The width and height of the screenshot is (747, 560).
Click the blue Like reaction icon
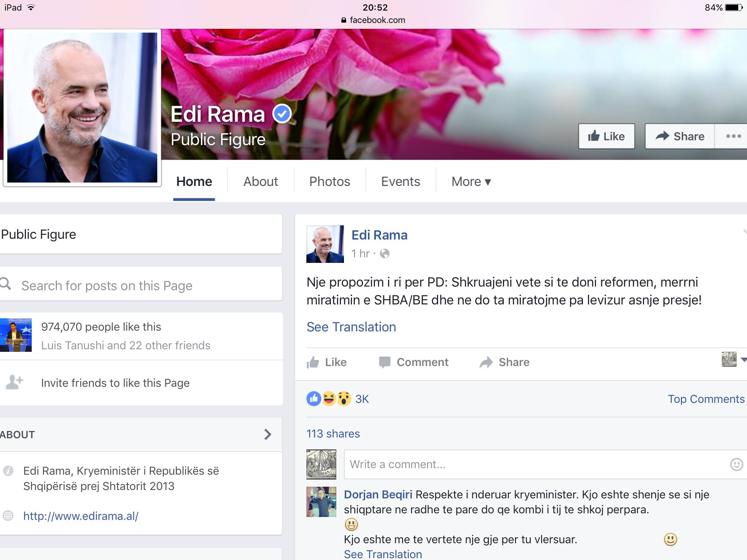pos(314,399)
